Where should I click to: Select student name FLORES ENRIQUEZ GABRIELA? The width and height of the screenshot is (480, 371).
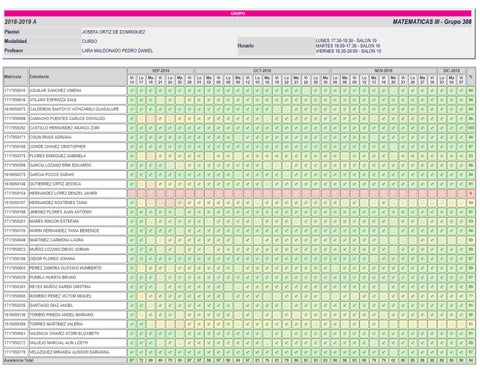[x=58, y=156]
